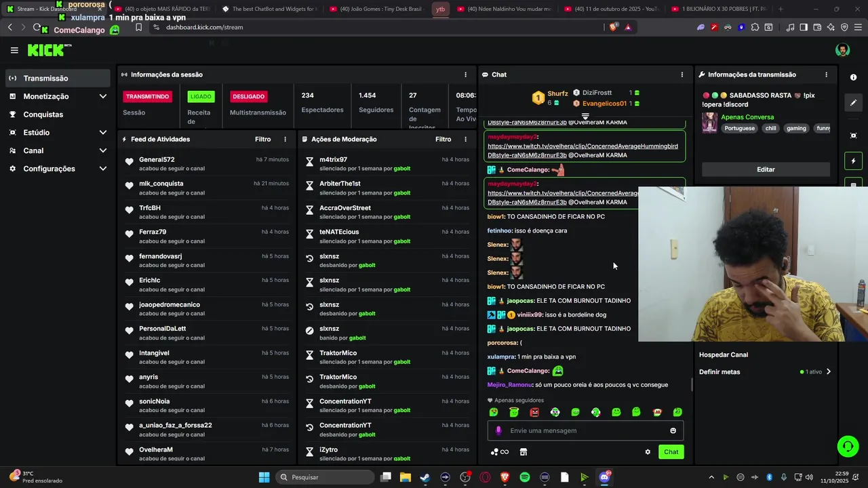Click the info icon in right sidebar

pos(853,77)
